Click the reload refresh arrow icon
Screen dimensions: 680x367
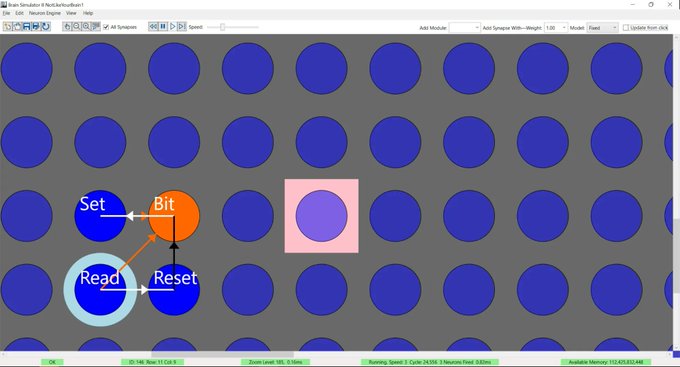[46, 26]
